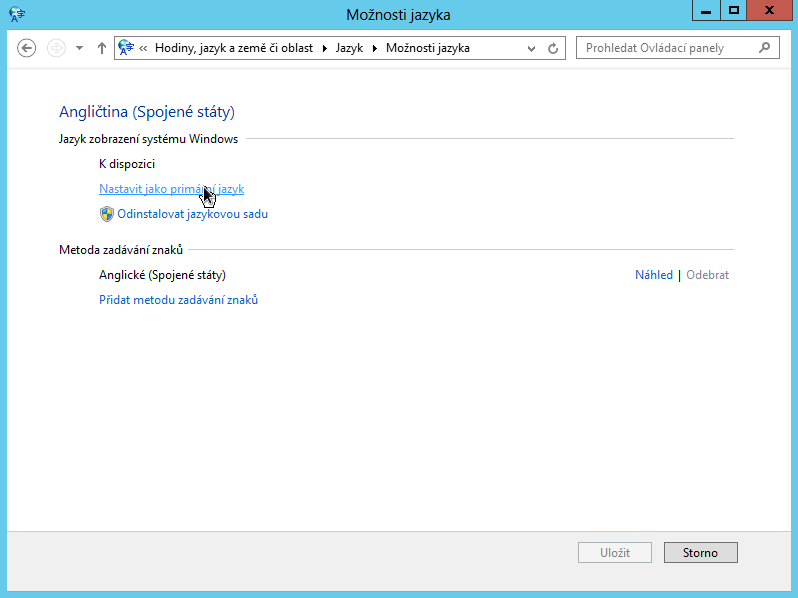Click the magnifier icon in the search box
This screenshot has height=598, width=798.
[765, 47]
